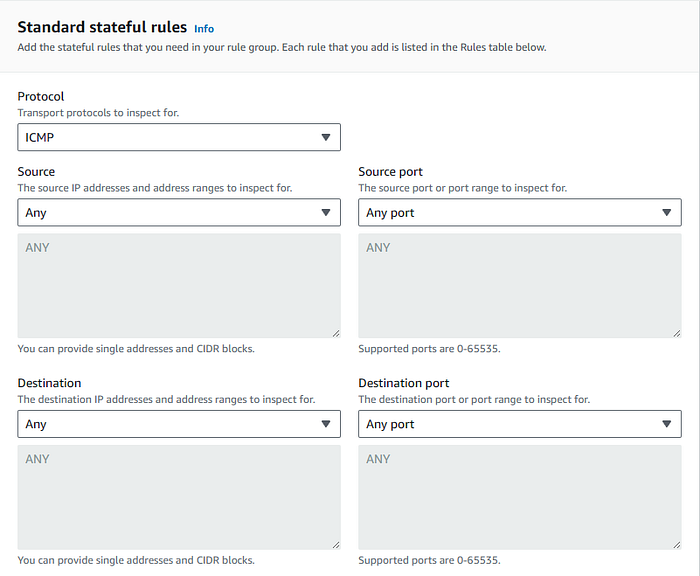Click the Destination port dropdown triangle icon
The image size is (700, 576).
point(666,424)
